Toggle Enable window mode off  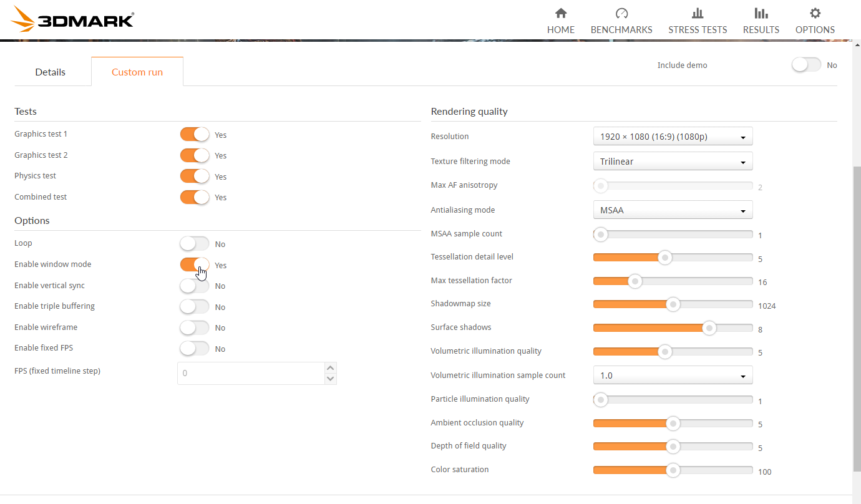(x=195, y=264)
